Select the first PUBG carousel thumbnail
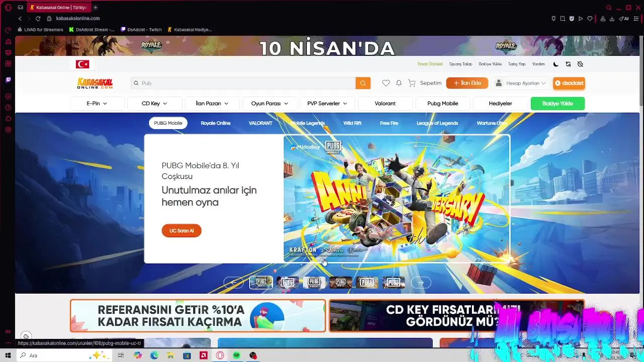 pos(261,283)
